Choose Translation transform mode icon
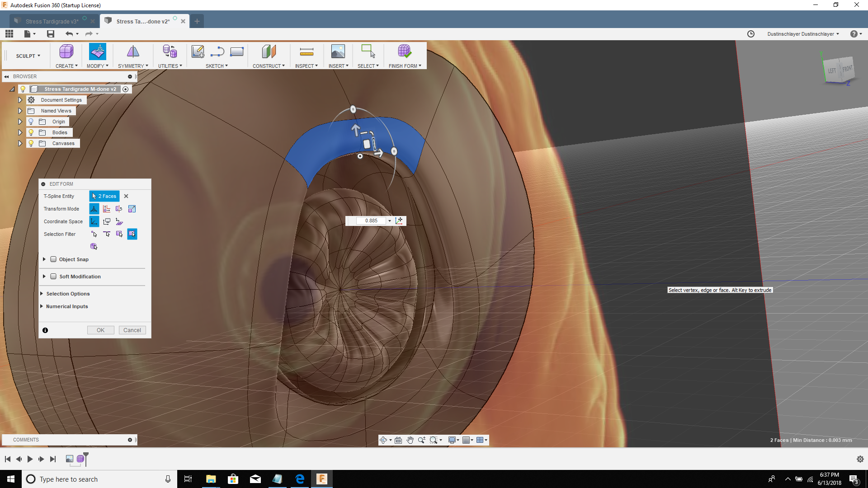 [107, 209]
